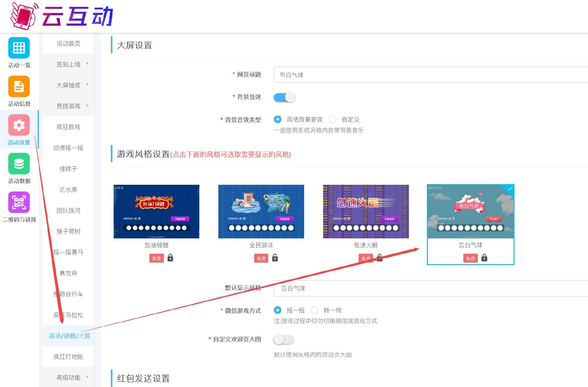Open the 默认显示风格 dropdown
Image resolution: width=588 pixels, height=387 pixels.
[x=429, y=288]
